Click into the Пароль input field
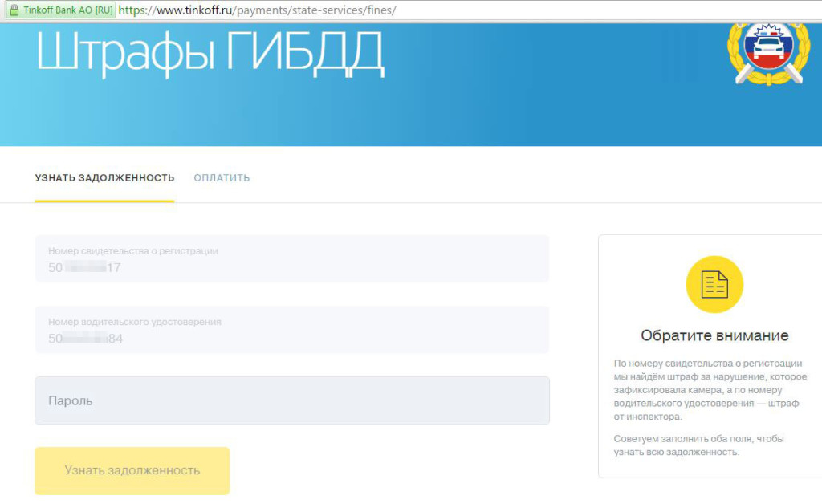Screen dimensions: 822x504 292,400
